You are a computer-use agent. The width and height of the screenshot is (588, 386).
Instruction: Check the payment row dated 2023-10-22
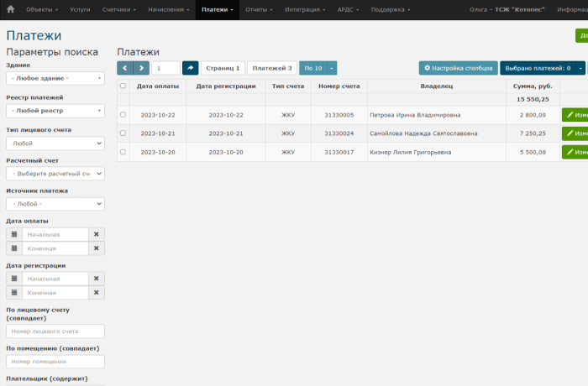point(123,115)
